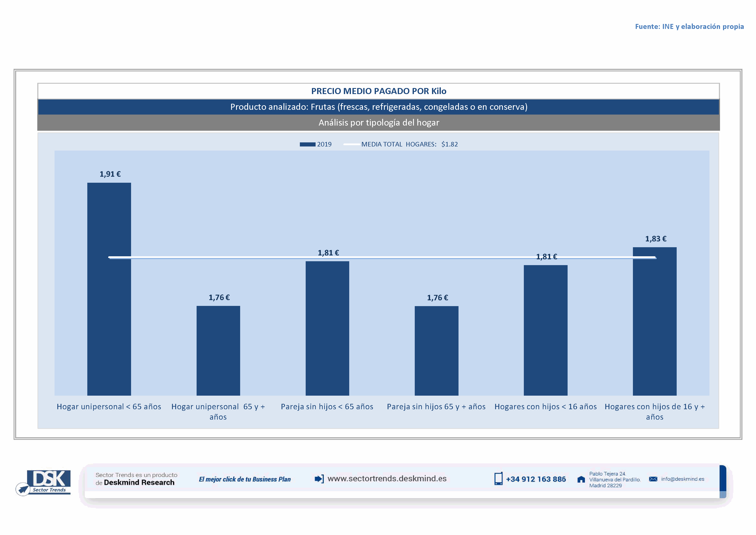Click the Deskmind Research text in the footer
756x535 pixels.
(139, 482)
